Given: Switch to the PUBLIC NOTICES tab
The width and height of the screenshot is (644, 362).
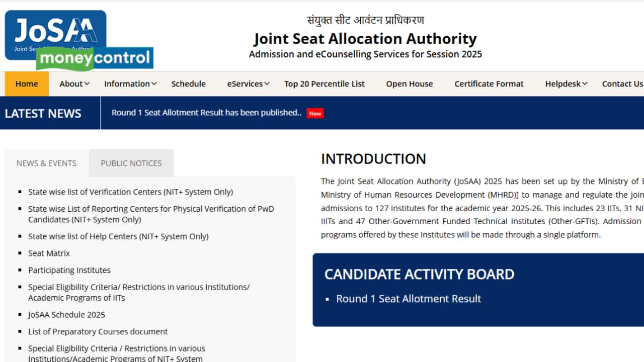Looking at the screenshot, I should [131, 163].
